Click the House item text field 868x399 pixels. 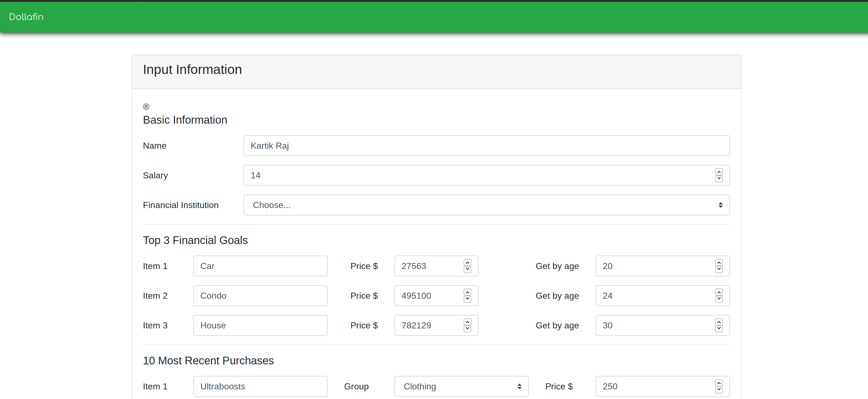[x=260, y=325]
